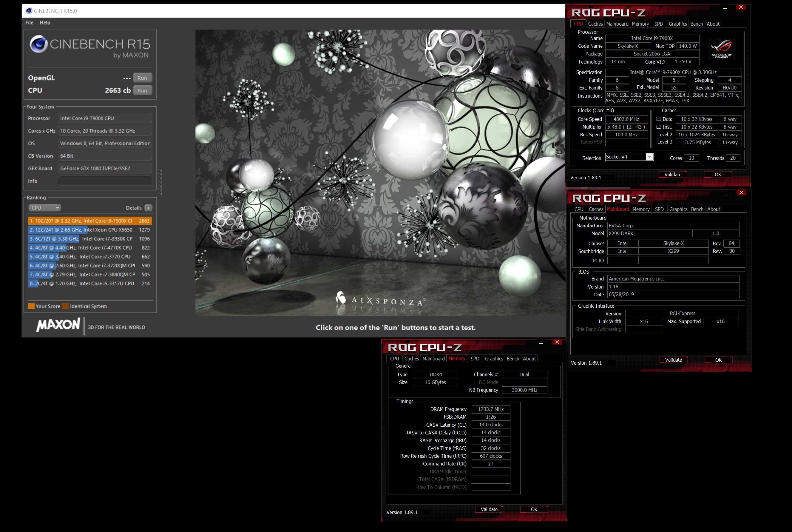Image resolution: width=792 pixels, height=532 pixels.
Task: Click Validate in the Mainboard CPU-Z window
Action: click(673, 360)
